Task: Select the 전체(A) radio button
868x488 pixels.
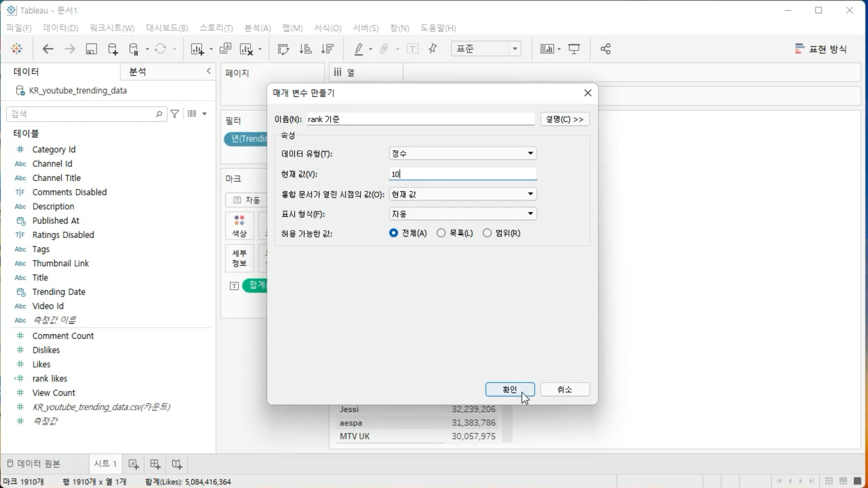Action: [x=394, y=233]
